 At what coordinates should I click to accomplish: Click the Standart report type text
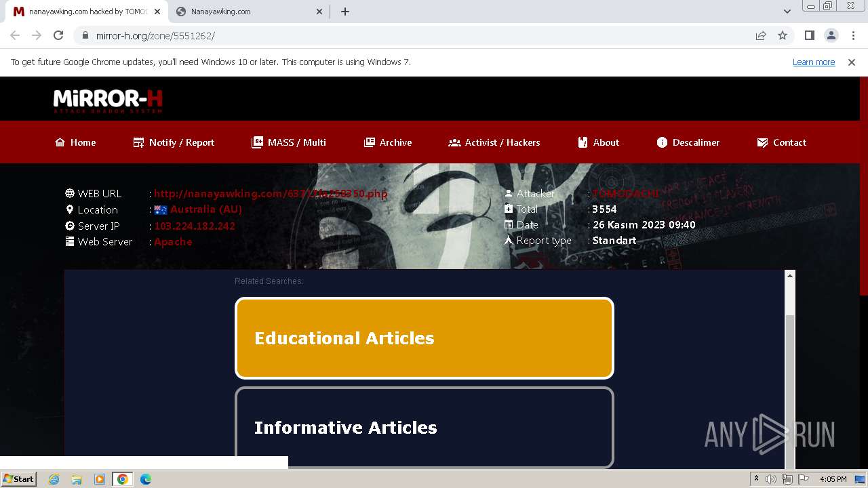614,241
